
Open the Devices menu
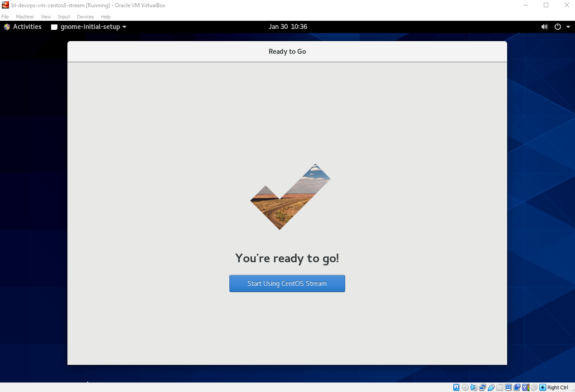86,17
